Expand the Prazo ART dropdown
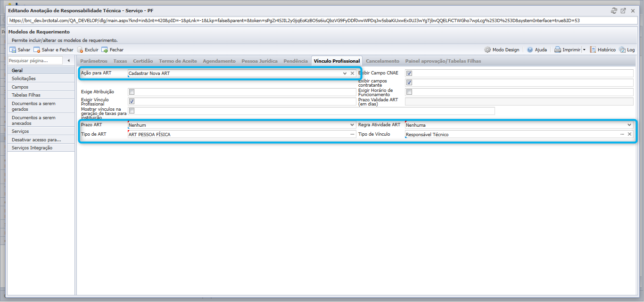This screenshot has width=644, height=302. tap(352, 125)
